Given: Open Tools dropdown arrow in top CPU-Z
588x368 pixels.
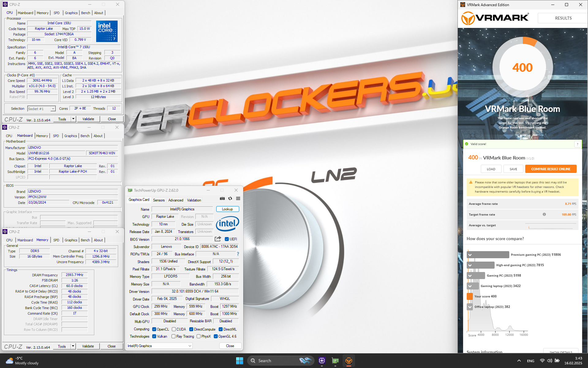Looking at the screenshot, I should click(73, 119).
